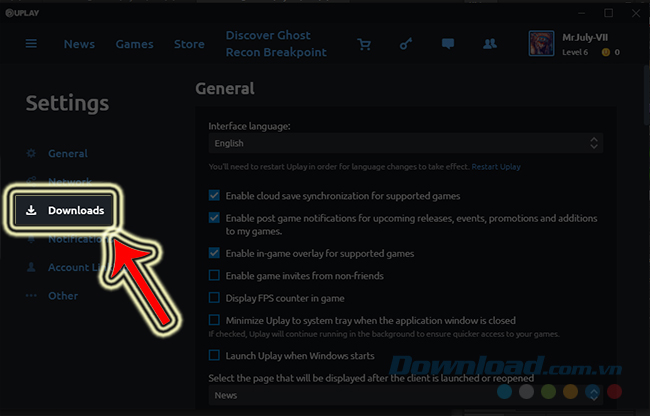This screenshot has width=650, height=416.
Task: Go to the Games tab
Action: [x=134, y=44]
